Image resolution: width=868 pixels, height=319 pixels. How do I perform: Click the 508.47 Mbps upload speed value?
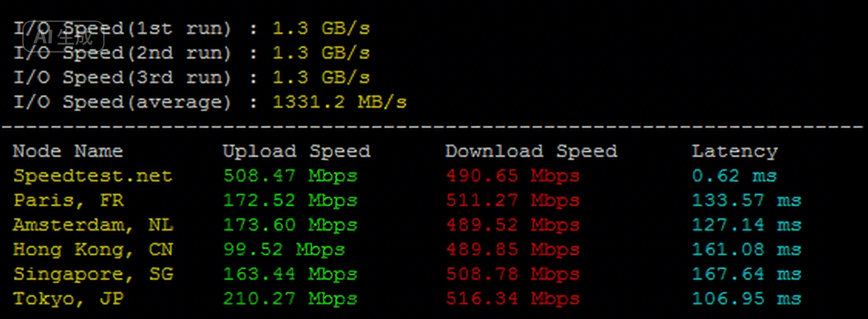click(x=290, y=176)
